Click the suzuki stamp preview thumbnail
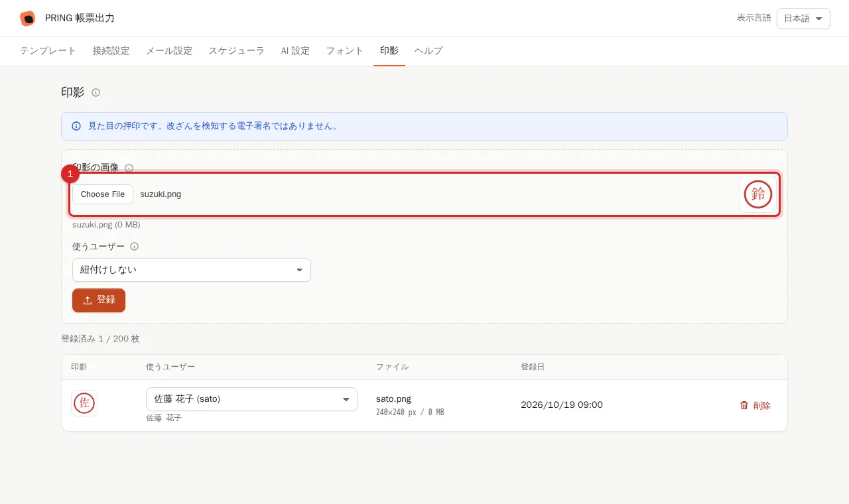 point(758,194)
